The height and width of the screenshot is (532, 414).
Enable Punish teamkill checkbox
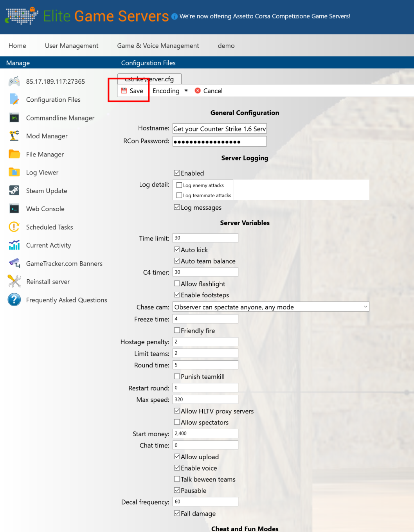(177, 376)
